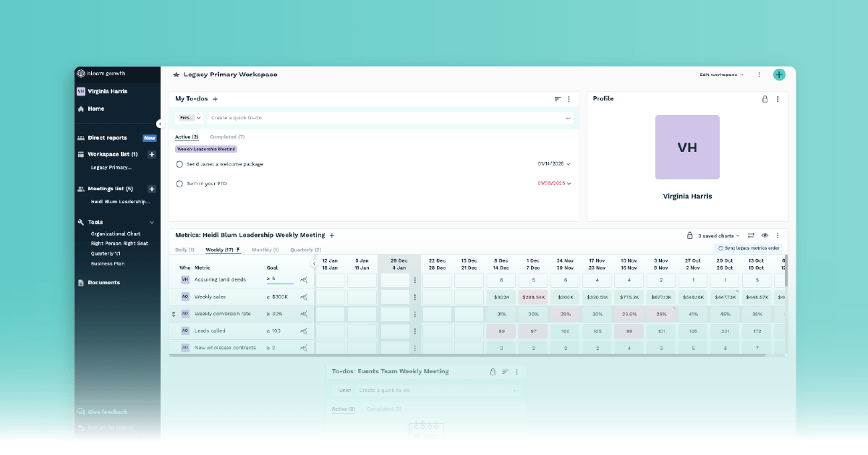Select the Monthly (1) metrics tab
Viewport: 868px width, 455px height.
pos(265,250)
